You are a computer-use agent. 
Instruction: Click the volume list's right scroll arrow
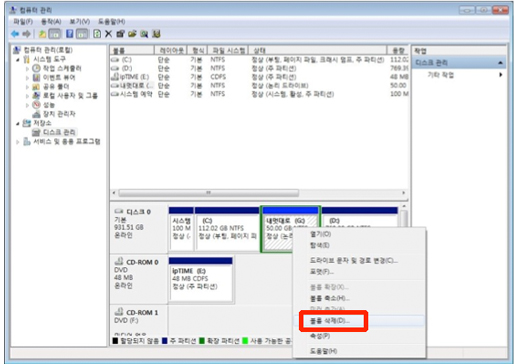coord(404,193)
